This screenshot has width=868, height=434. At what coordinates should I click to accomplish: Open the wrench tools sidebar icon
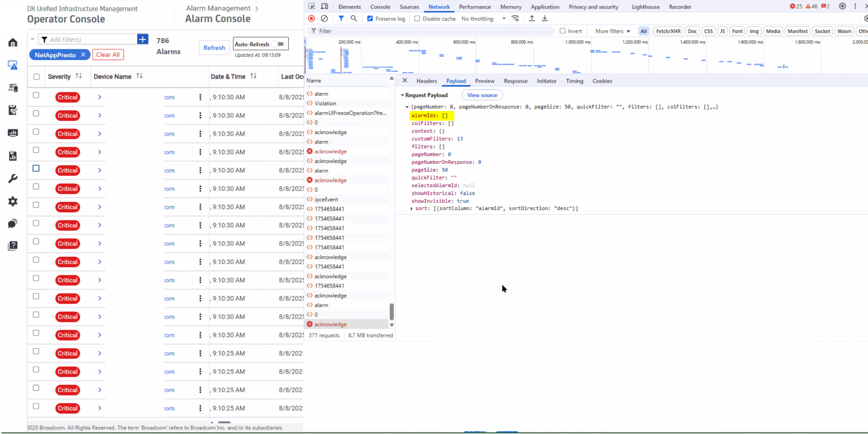coord(13,178)
